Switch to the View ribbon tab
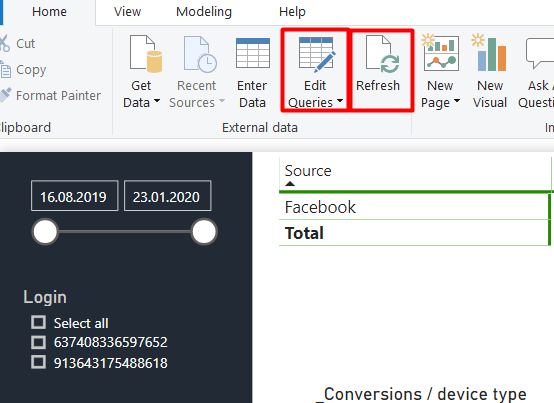 tap(128, 12)
